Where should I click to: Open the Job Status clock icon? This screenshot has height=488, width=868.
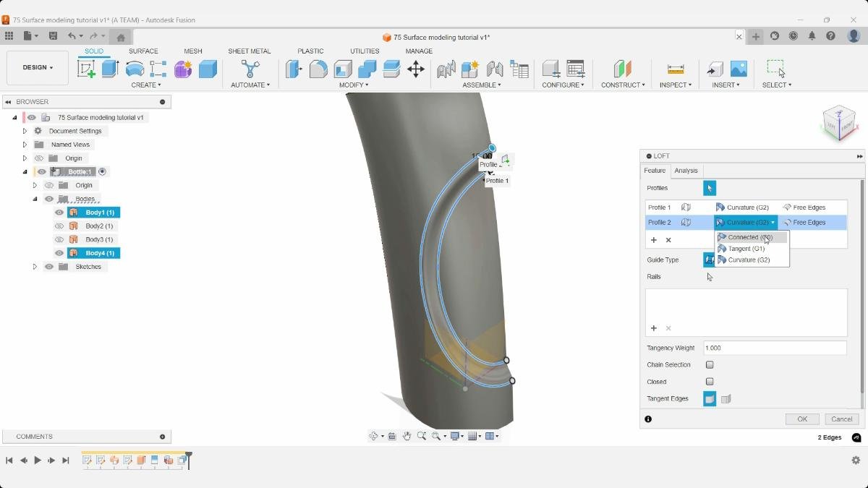pyautogui.click(x=793, y=36)
